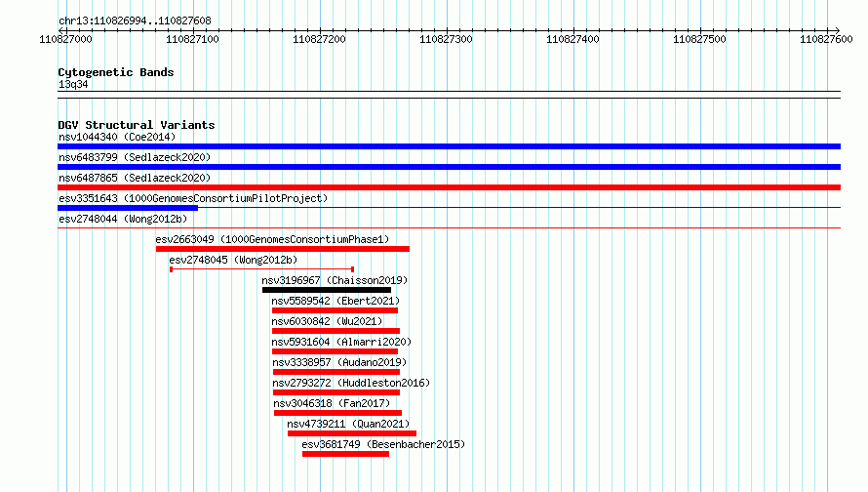Select the red bar under nsv5589542
Viewport: 868px width, 492px height.
pos(335,310)
